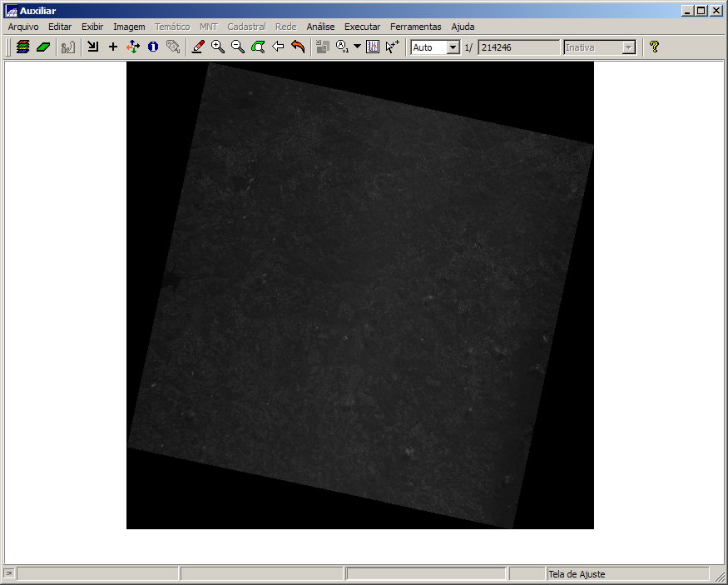Click the red pencil draw icon
728x585 pixels.
pyautogui.click(x=198, y=47)
